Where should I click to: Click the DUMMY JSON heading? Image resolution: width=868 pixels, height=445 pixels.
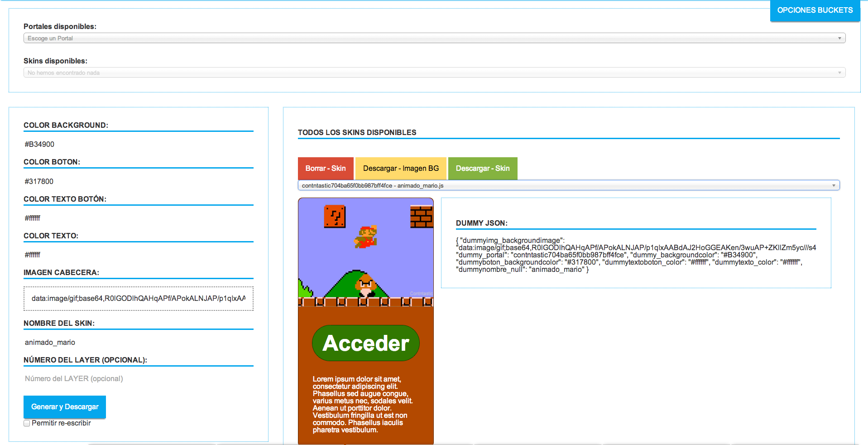pos(482,223)
